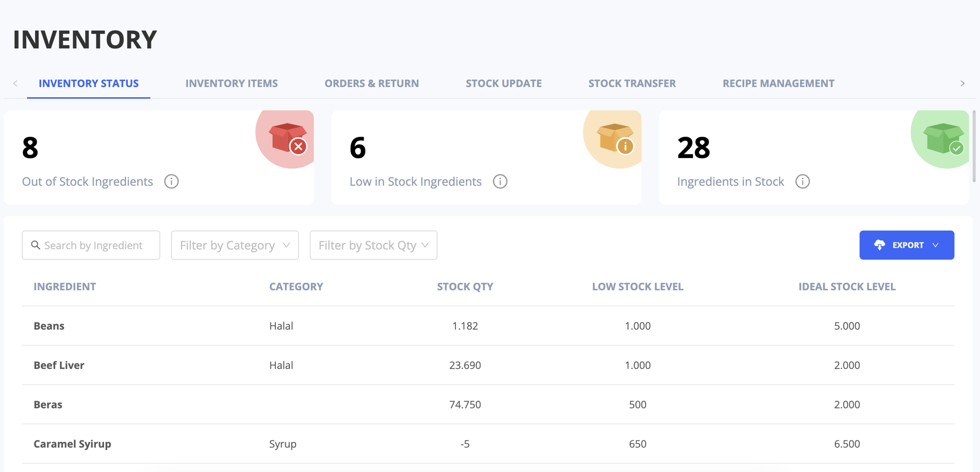Viewport: 980px width, 472px height.
Task: Open the Filter by Category dropdown
Action: tap(235, 245)
